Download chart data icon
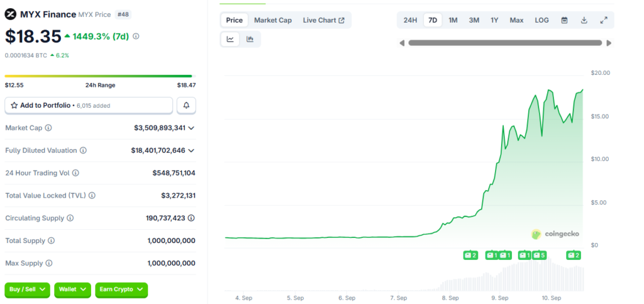This screenshot has height=304, width=644. coord(584,20)
